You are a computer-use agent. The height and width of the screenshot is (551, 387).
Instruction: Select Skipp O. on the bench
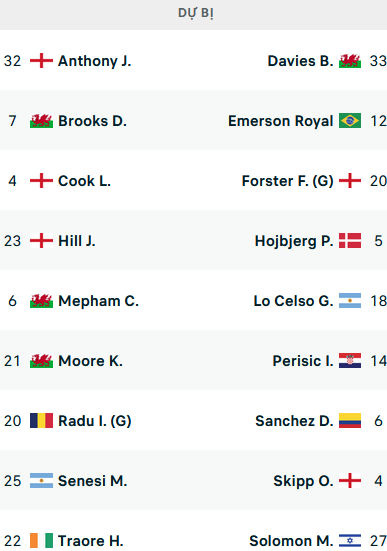coord(303,481)
